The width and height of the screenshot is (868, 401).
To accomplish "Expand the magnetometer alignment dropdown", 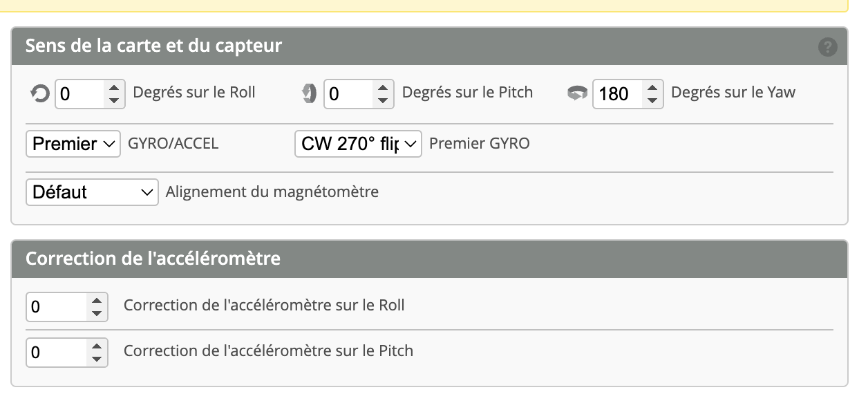I will coord(92,192).
